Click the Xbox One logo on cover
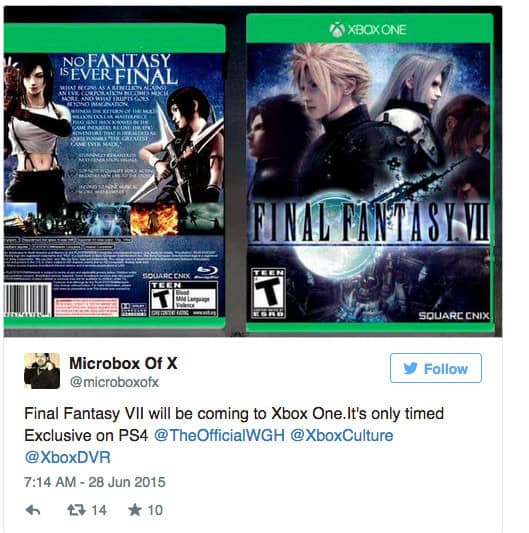Image resolution: width=529 pixels, height=533 pixels. pyautogui.click(x=368, y=30)
